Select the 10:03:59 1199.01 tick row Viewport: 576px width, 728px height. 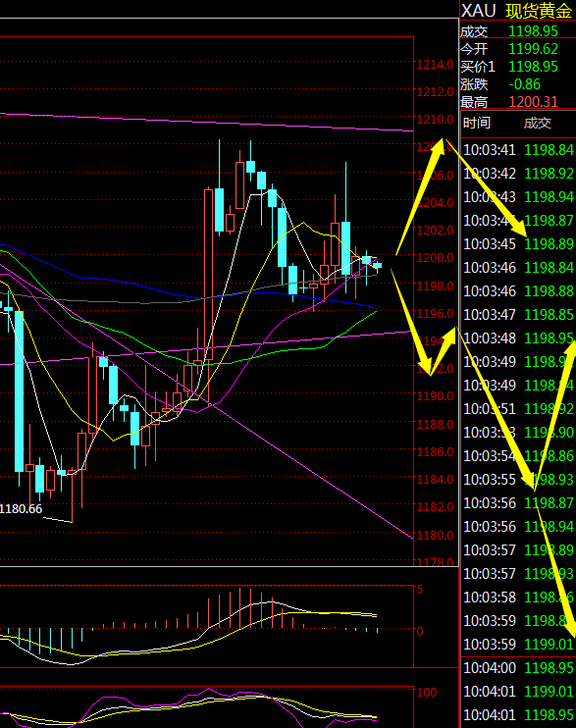[518, 645]
